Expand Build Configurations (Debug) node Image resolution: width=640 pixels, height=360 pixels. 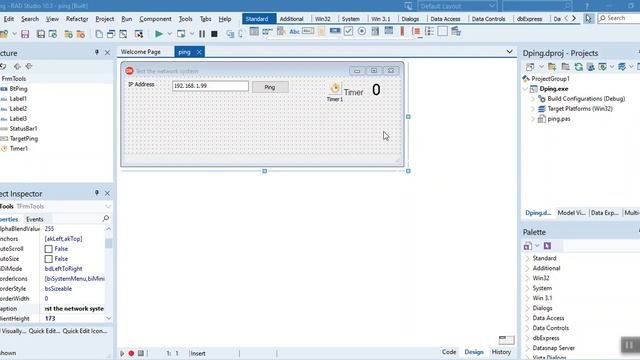coord(533,99)
